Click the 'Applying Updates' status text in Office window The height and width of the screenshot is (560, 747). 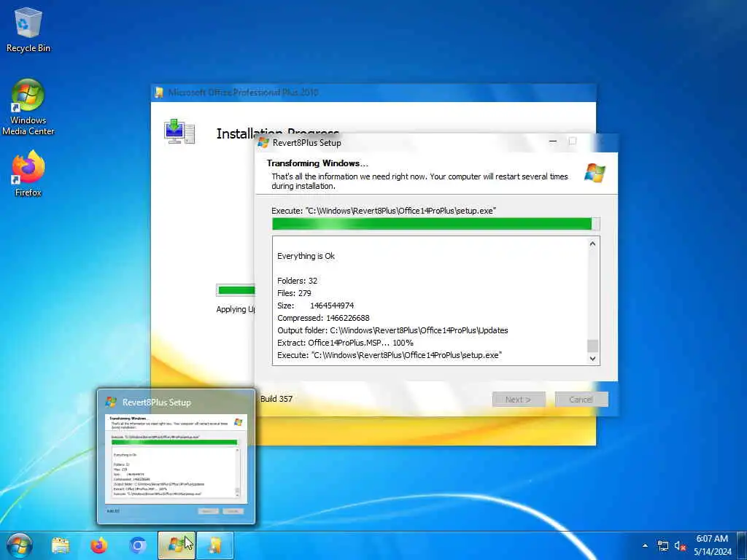(x=236, y=309)
